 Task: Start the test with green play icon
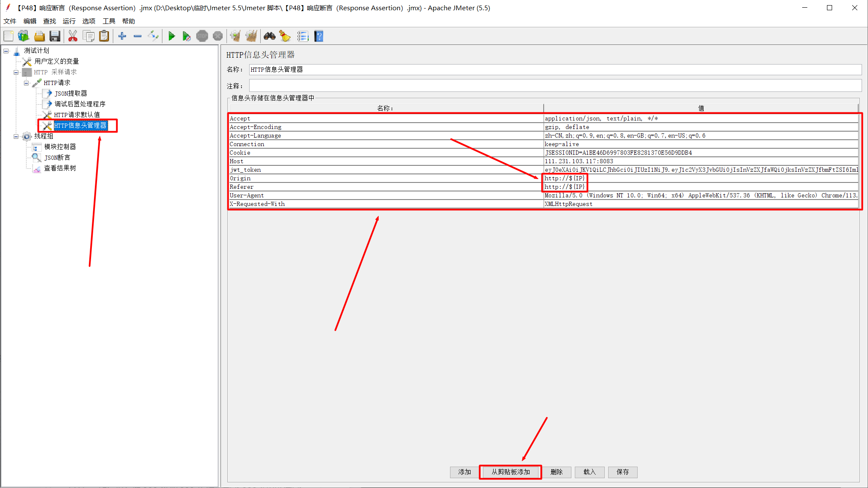coord(171,36)
